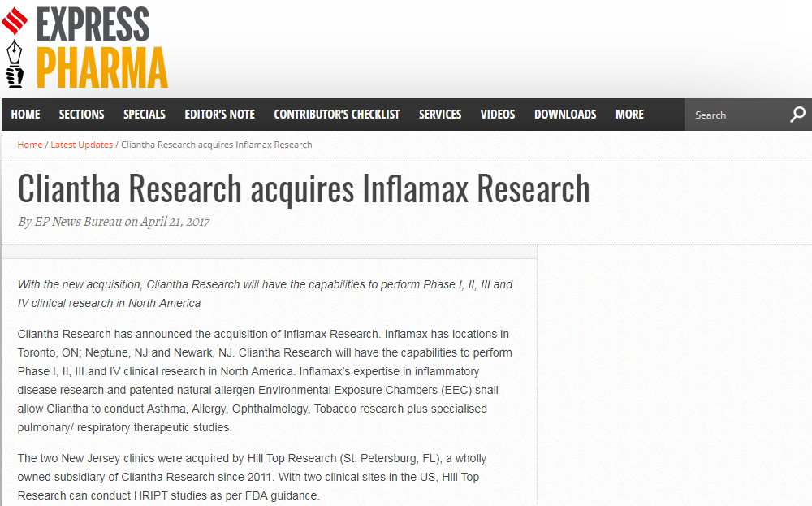The image size is (812, 506).
Task: Click the red pen emblem in logo
Action: pyautogui.click(x=15, y=47)
